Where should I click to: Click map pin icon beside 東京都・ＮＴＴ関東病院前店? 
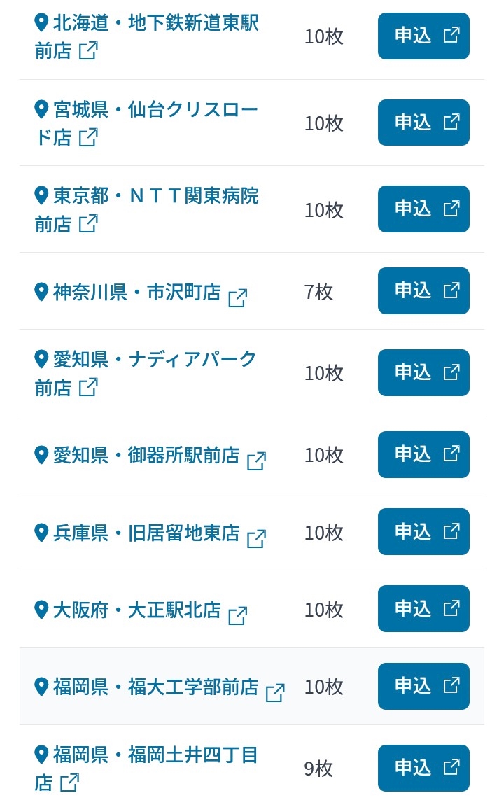pyautogui.click(x=42, y=195)
